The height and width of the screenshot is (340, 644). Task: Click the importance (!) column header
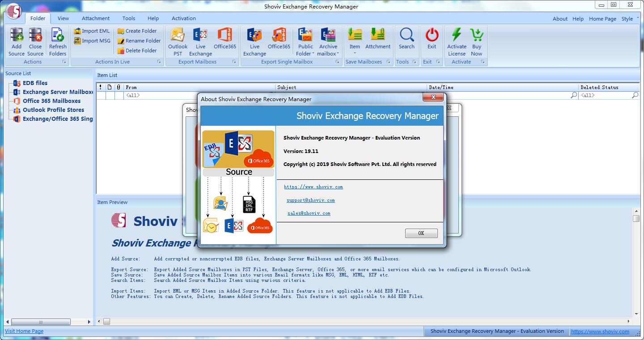[x=101, y=87]
